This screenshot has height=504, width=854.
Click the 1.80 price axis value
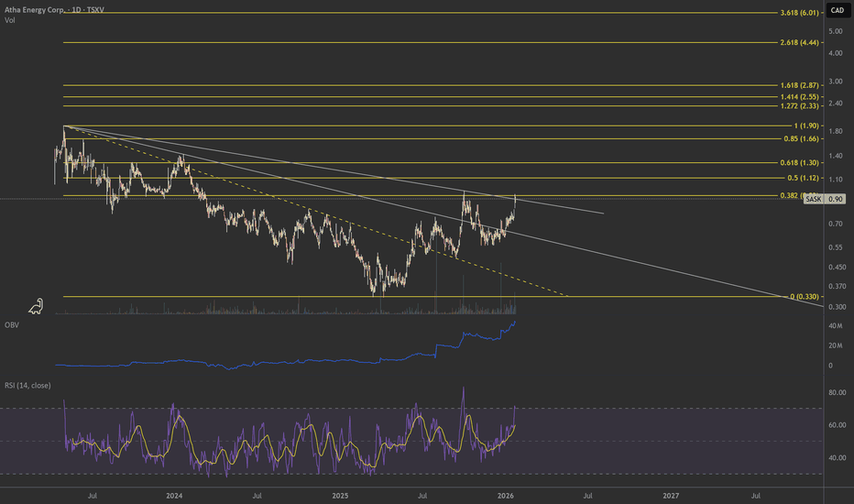coord(836,131)
